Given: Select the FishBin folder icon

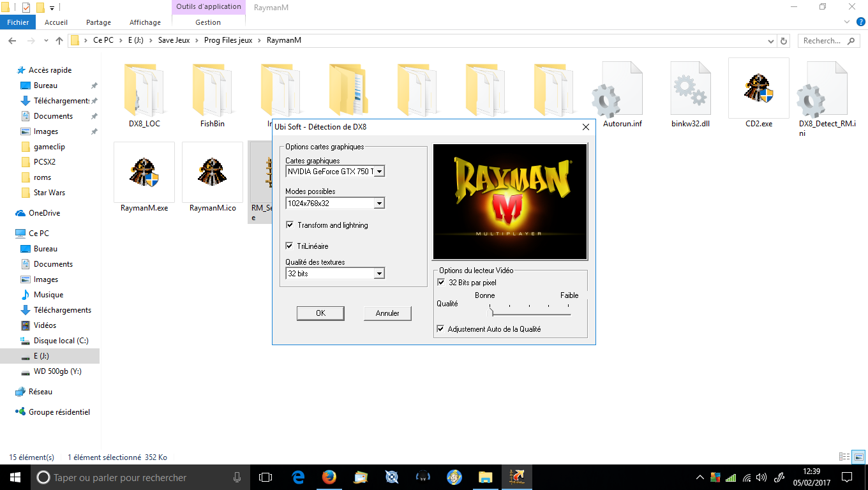Looking at the screenshot, I should 212,88.
